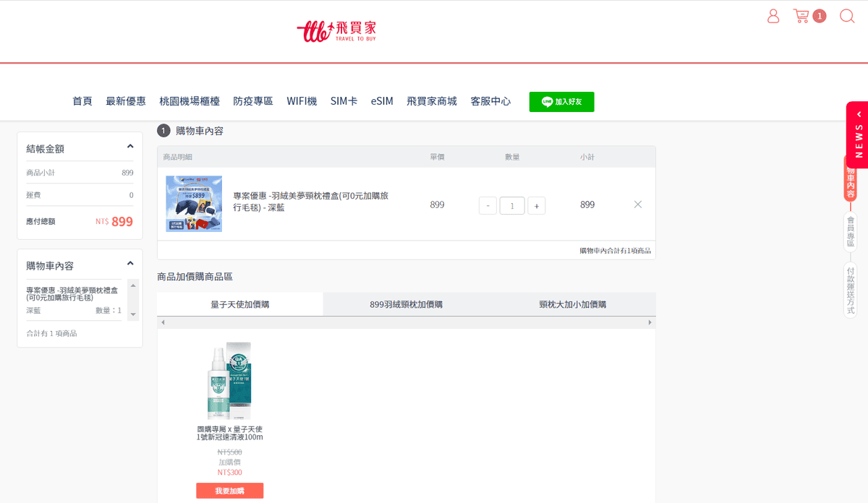Remove the 羽絨美夢頸枕禮盒 with the X icon
868x503 pixels.
coord(637,205)
